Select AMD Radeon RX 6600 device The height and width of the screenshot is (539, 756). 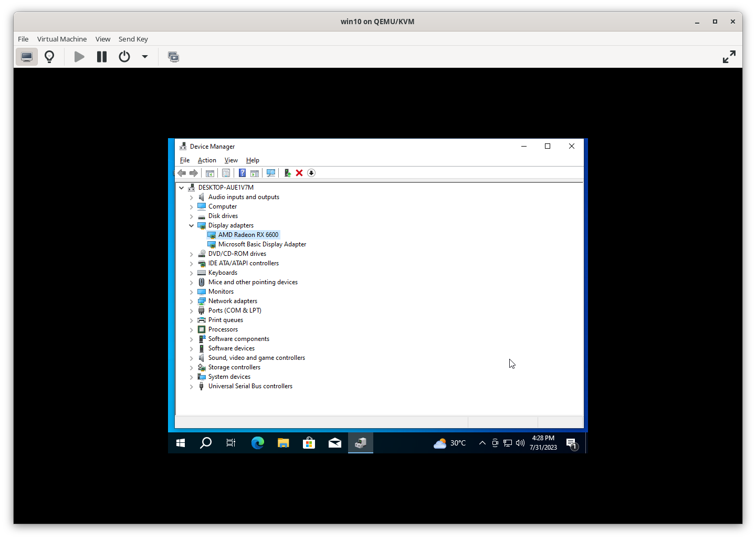[x=248, y=235]
